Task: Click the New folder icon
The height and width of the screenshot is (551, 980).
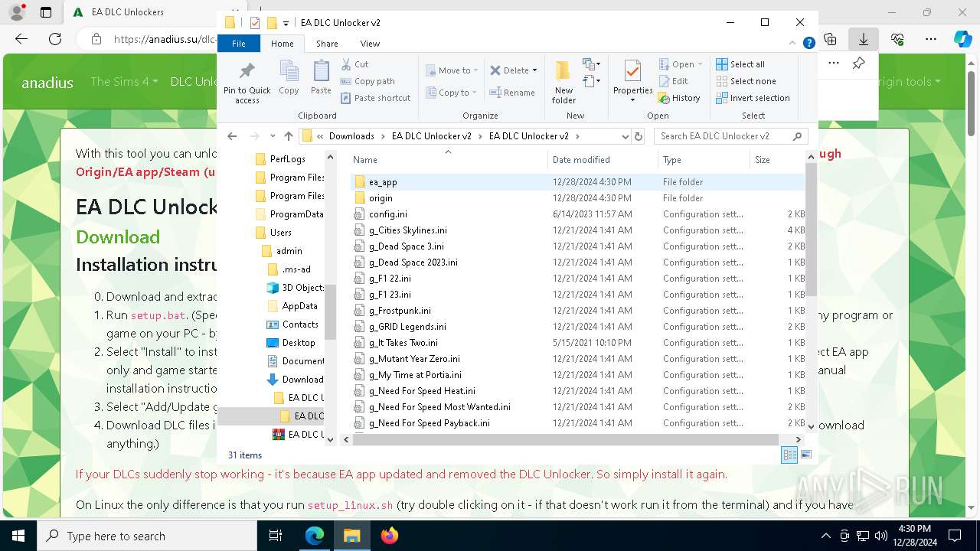Action: click(563, 71)
